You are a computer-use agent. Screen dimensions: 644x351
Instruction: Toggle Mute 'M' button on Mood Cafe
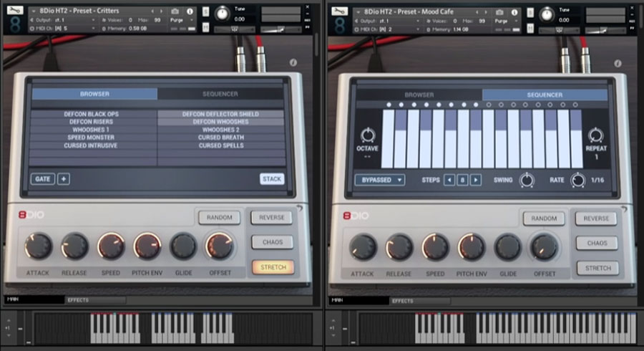point(530,28)
